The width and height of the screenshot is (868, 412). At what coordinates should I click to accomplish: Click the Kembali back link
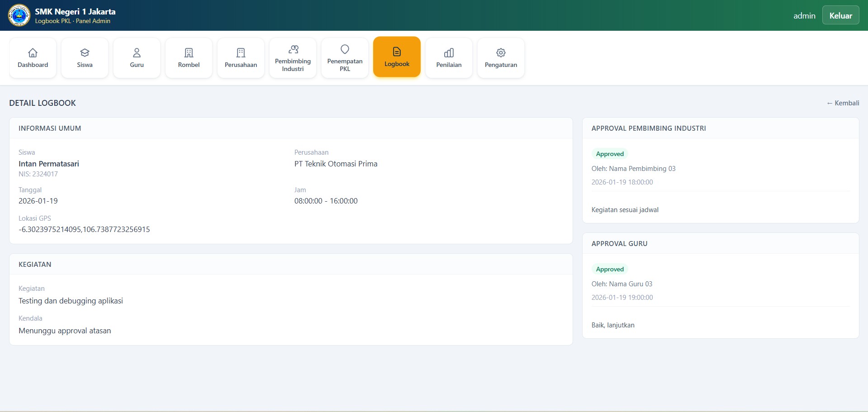(843, 103)
